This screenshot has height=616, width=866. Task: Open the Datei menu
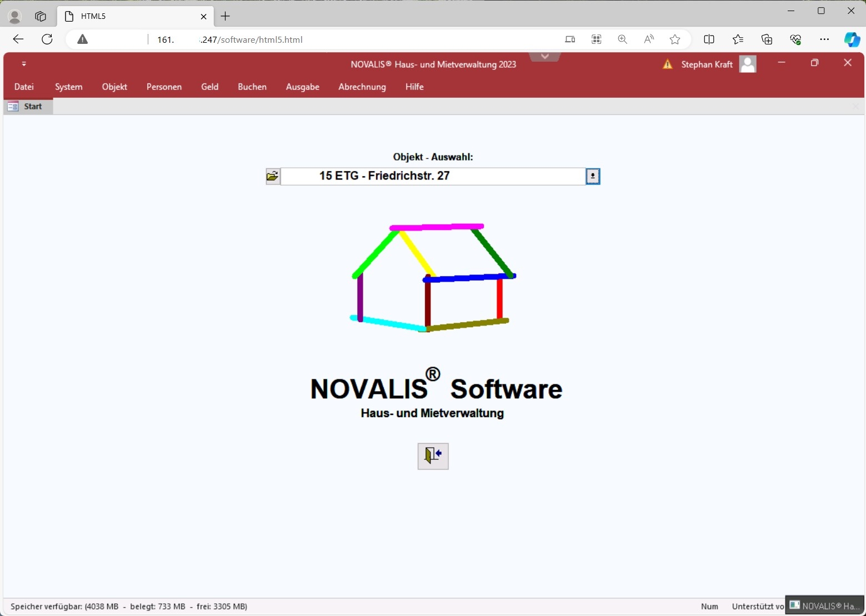click(x=24, y=87)
